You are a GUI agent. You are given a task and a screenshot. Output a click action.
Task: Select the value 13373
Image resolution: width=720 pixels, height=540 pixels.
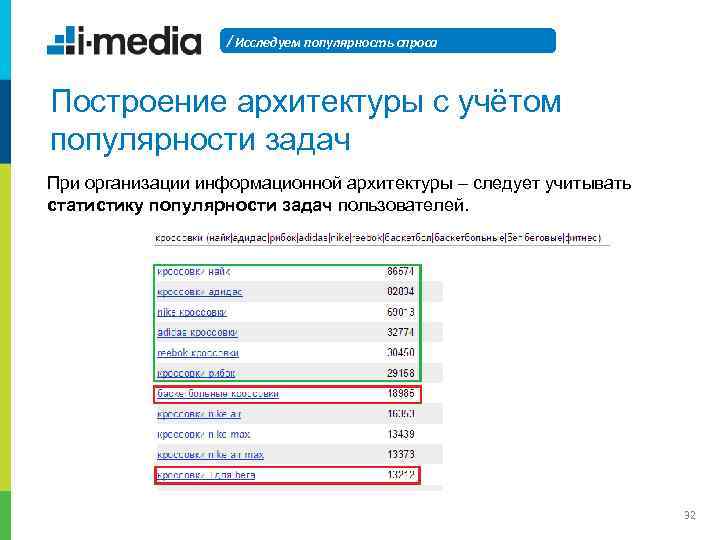point(400,454)
